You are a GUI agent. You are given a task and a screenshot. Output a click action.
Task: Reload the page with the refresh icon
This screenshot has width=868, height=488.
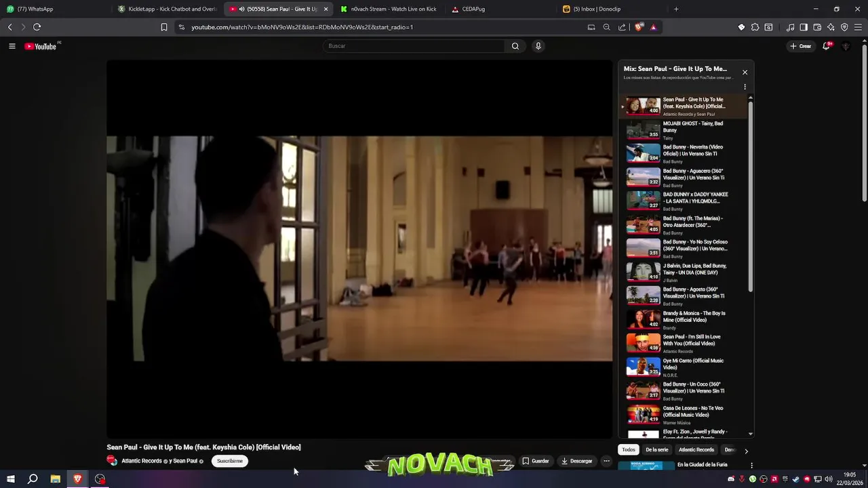[x=37, y=27]
